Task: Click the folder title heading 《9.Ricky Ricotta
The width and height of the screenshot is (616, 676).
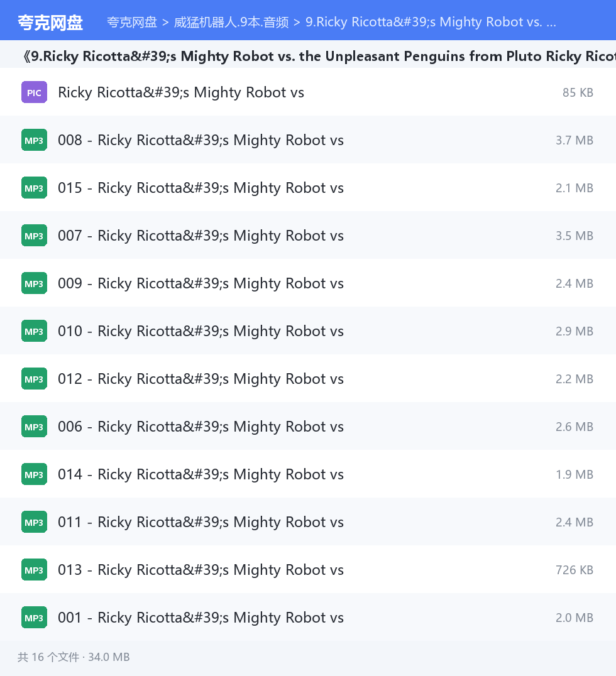Action: [319, 56]
